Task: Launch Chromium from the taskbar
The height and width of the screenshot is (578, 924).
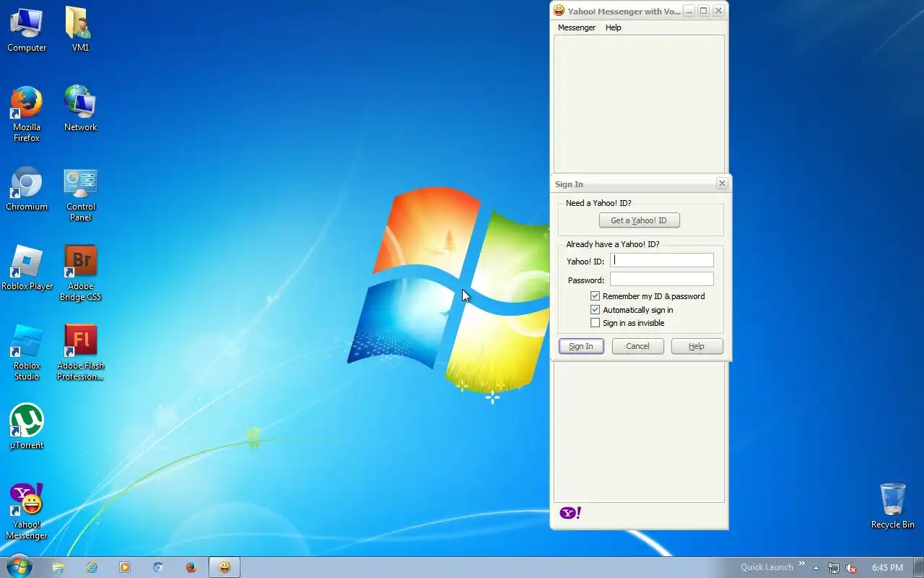Action: (x=158, y=568)
